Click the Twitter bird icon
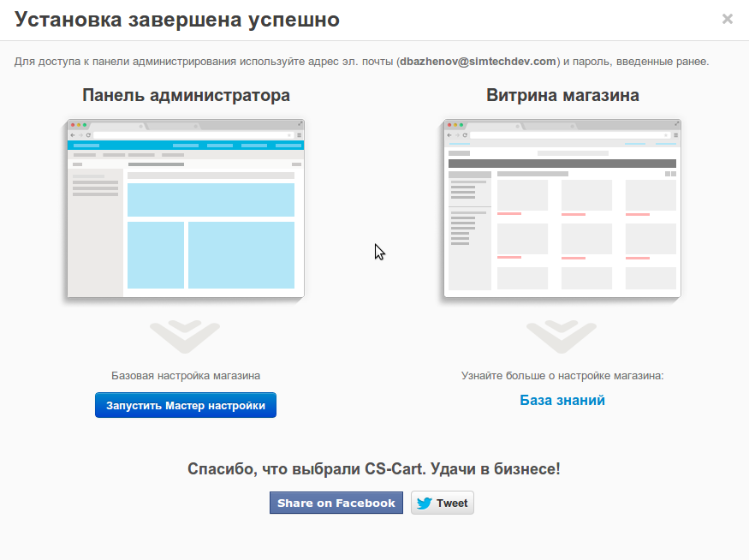 click(x=424, y=503)
